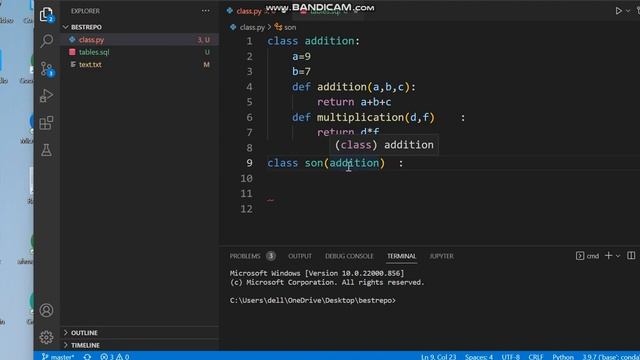Open the Source Control view
Viewport: 640px width, 360px height.
(47, 69)
